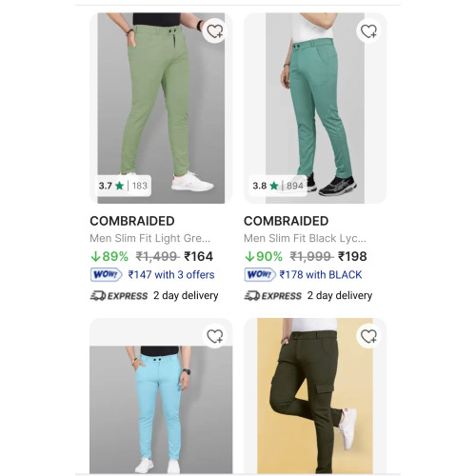Tap wishlist heart on sky blue trousers

(x=215, y=336)
